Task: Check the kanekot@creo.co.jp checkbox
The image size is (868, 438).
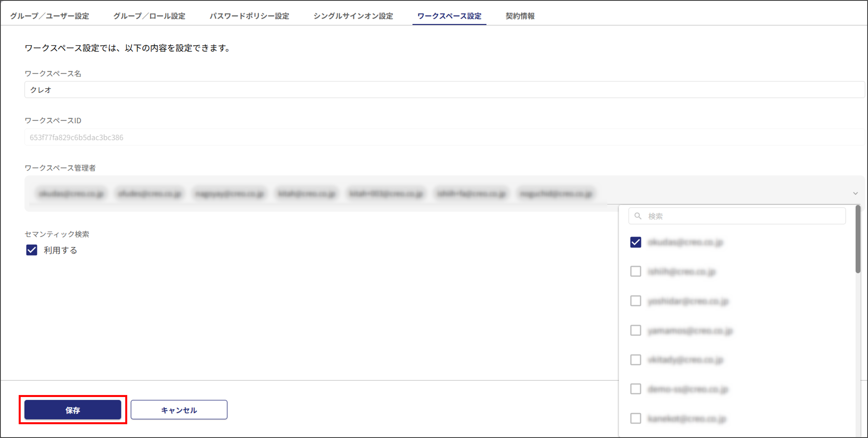Action: tap(635, 418)
